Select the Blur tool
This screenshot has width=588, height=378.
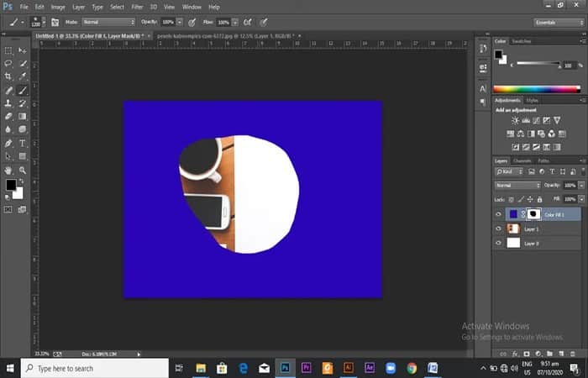8,129
